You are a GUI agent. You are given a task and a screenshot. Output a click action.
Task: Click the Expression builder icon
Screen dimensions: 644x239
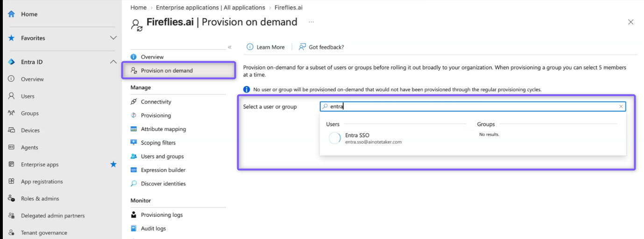(134, 170)
